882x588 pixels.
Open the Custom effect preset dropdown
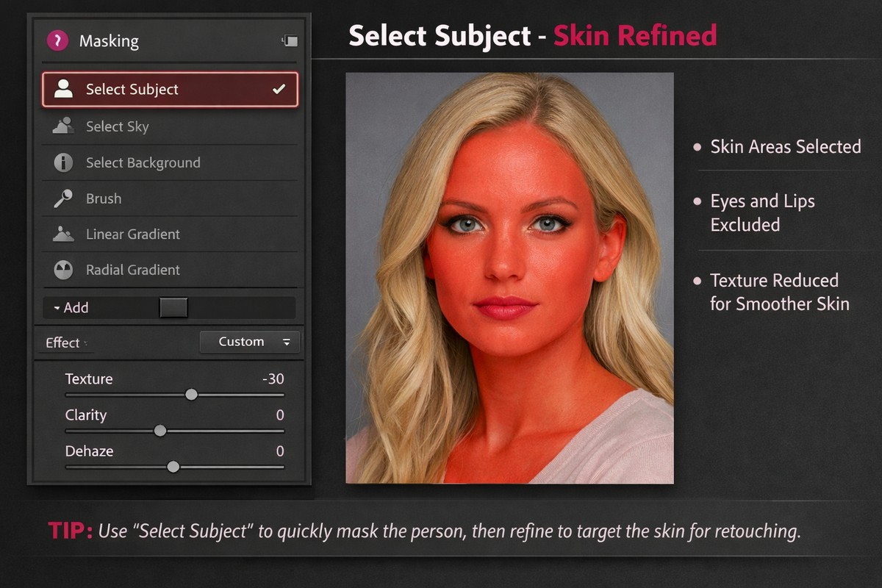click(249, 341)
